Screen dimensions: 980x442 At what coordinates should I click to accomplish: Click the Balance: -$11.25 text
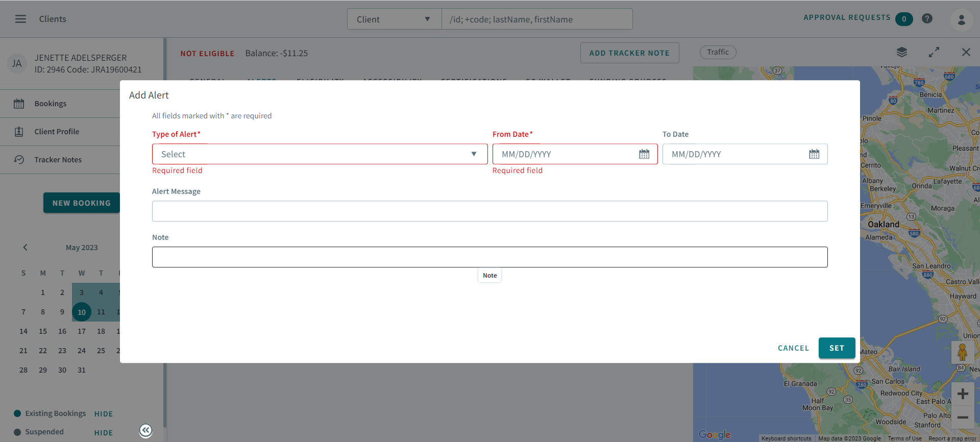(277, 53)
